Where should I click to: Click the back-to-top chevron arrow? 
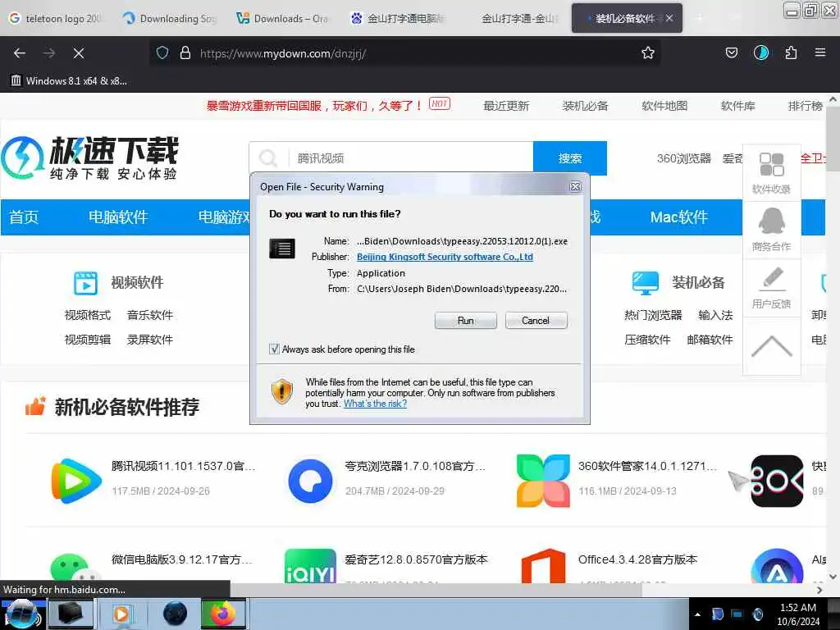click(x=771, y=346)
